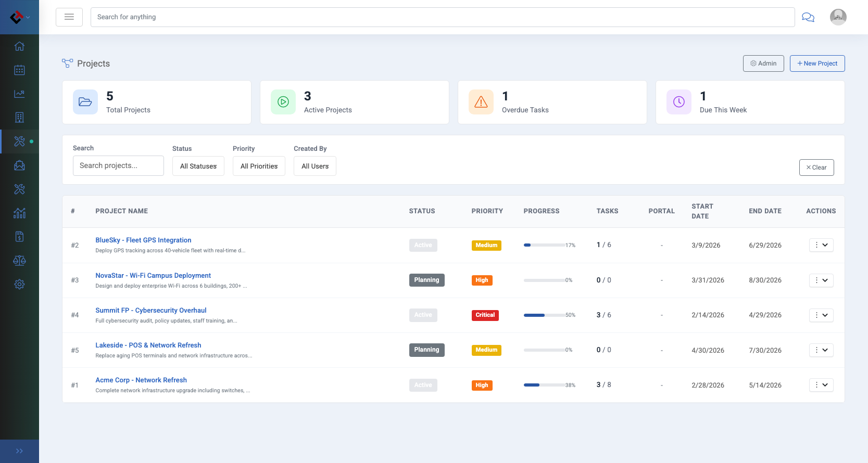Open the Summit FP - Cybersecurity Overhaul link
The image size is (868, 463).
click(151, 311)
